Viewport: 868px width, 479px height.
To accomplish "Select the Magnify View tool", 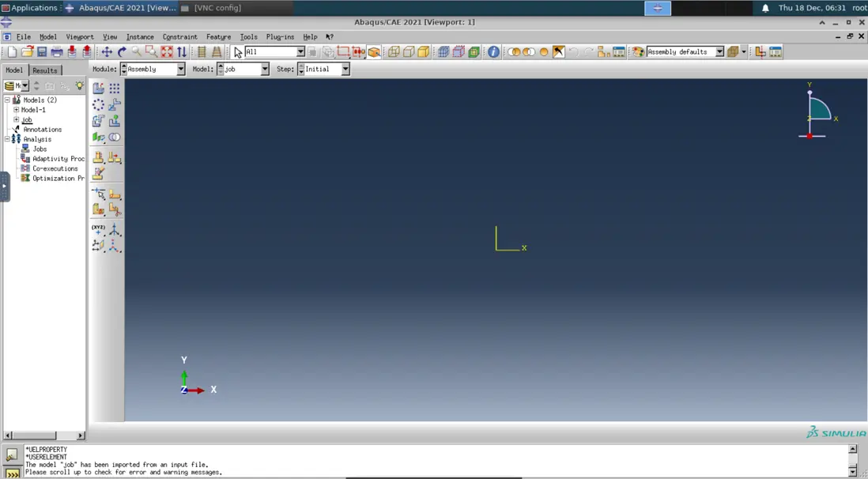I will [136, 52].
